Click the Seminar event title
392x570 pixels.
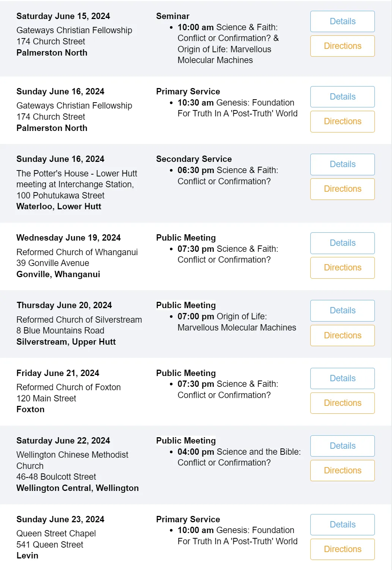pos(173,16)
